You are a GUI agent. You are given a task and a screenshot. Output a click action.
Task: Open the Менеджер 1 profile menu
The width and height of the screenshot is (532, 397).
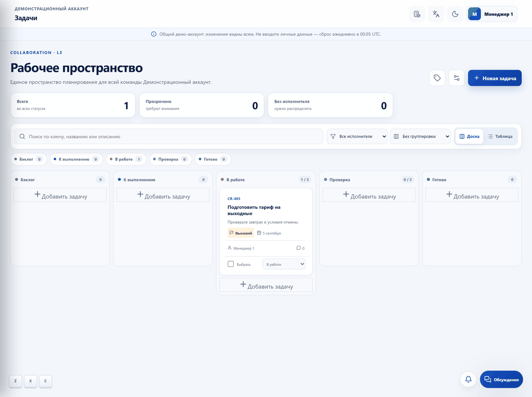492,14
